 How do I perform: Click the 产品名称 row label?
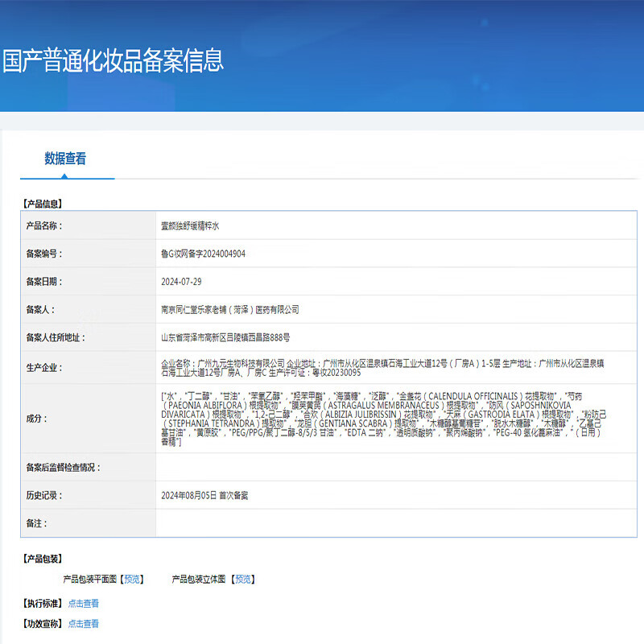[44, 226]
